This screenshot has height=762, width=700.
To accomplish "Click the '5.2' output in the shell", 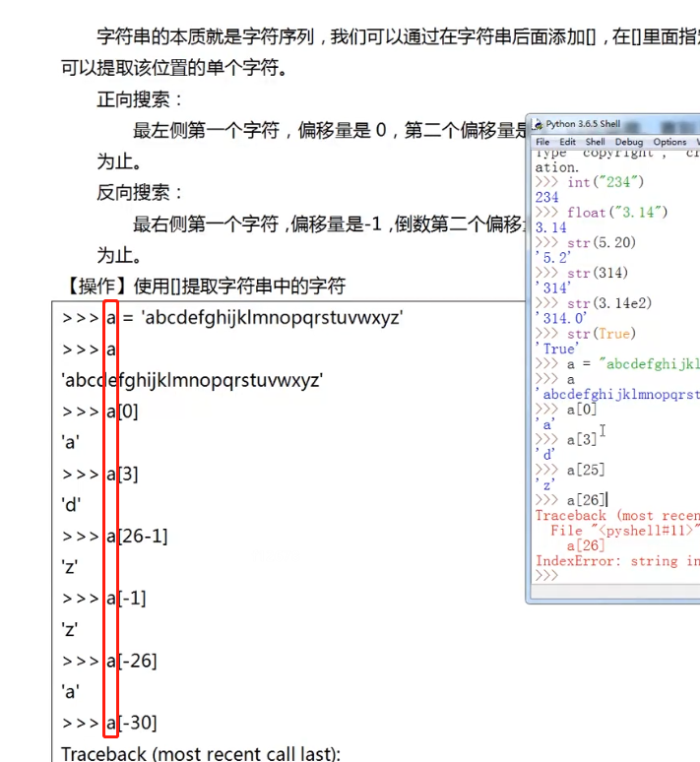I will pos(553,258).
